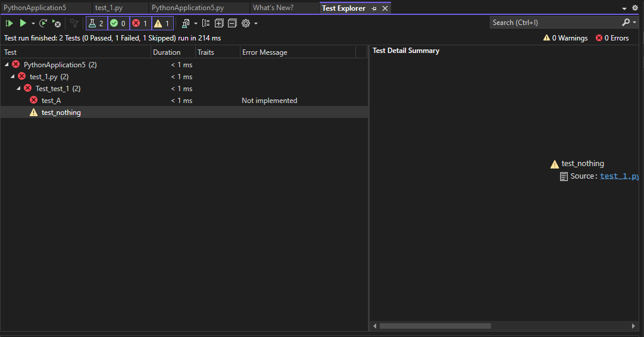The width and height of the screenshot is (644, 337).
Task: Open the settings gear dropdown arrow
Action: (x=256, y=23)
